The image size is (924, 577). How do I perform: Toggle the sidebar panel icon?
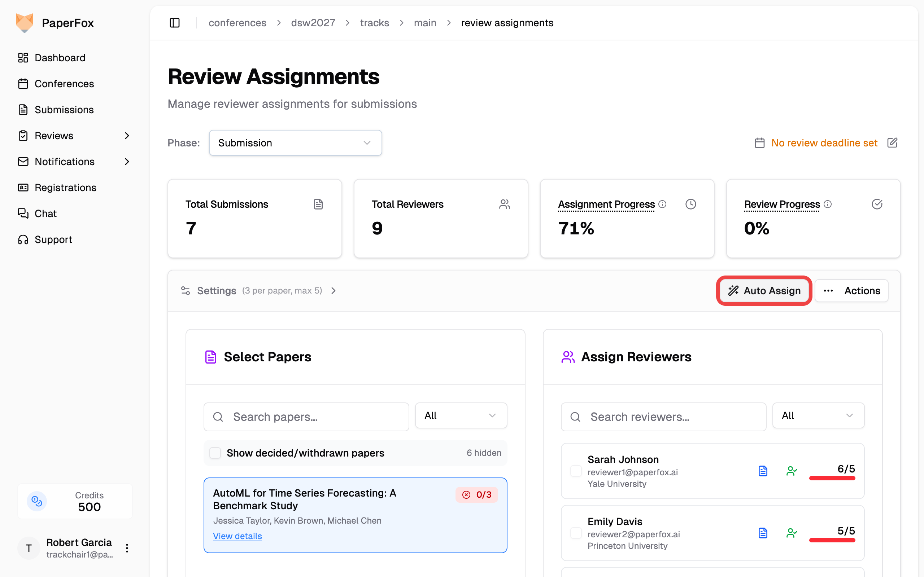pyautogui.click(x=174, y=23)
